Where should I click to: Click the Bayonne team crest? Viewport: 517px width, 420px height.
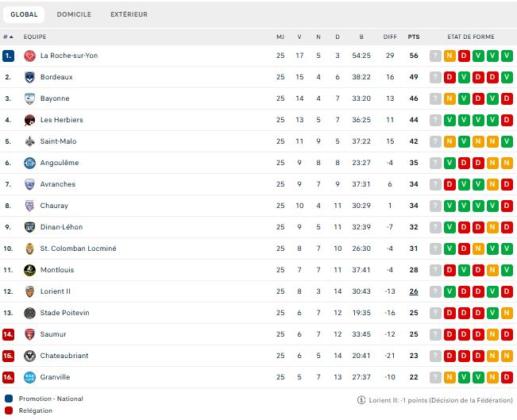pos(29,98)
